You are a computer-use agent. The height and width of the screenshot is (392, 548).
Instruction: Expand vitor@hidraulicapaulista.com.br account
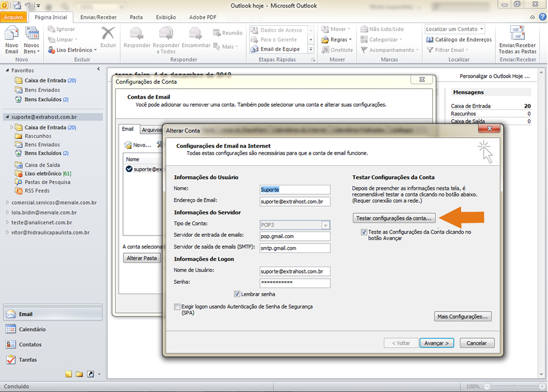(x=7, y=232)
